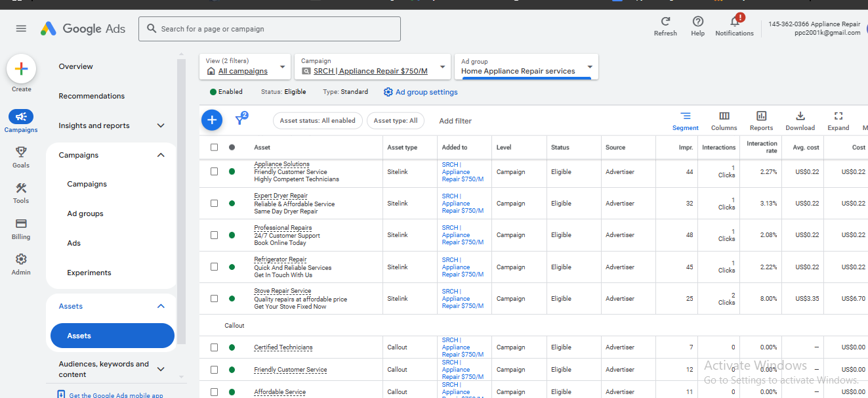This screenshot has height=398, width=868.
Task: Click the Expert Dryer Repair campaign link
Action: tap(463, 203)
